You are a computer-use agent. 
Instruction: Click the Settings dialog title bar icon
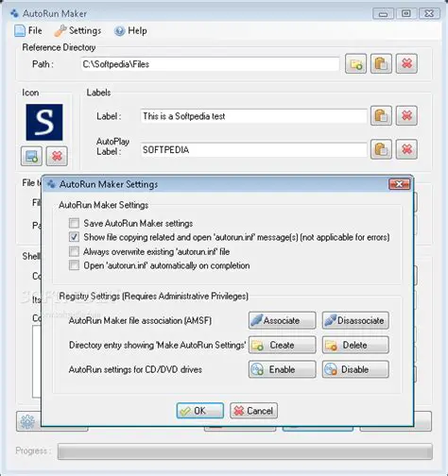51,184
